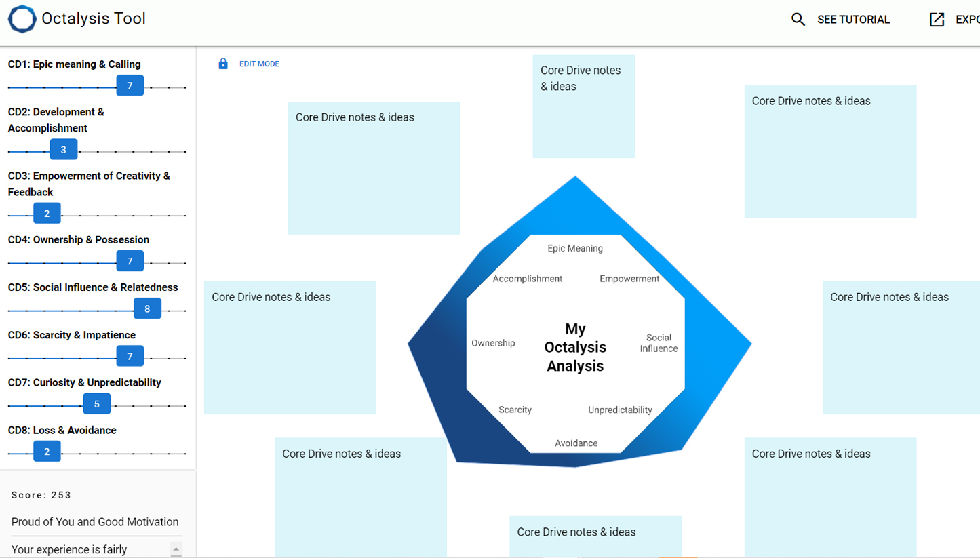Viewport: 980px width, 558px height.
Task: Click the notes box left of Ownership
Action: click(x=290, y=348)
